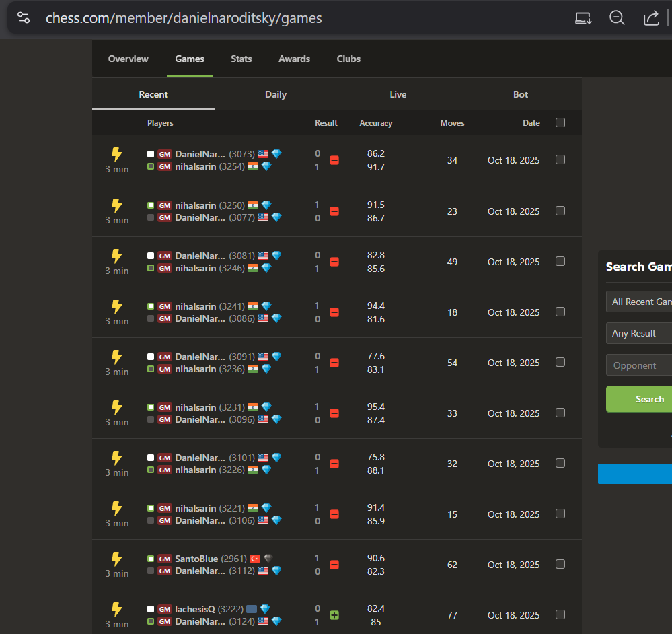Click the lightning blitz icon for 34-move game

pyautogui.click(x=116, y=154)
